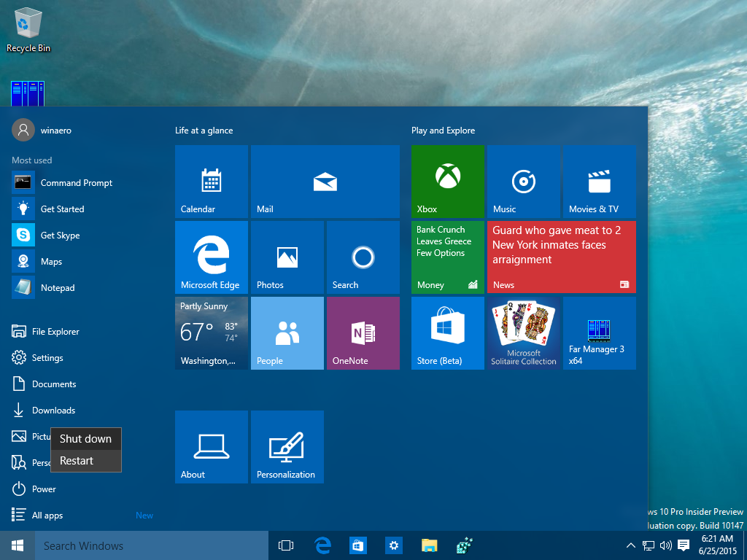Open the volume control in the tray
747x560 pixels.
pyautogui.click(x=665, y=545)
